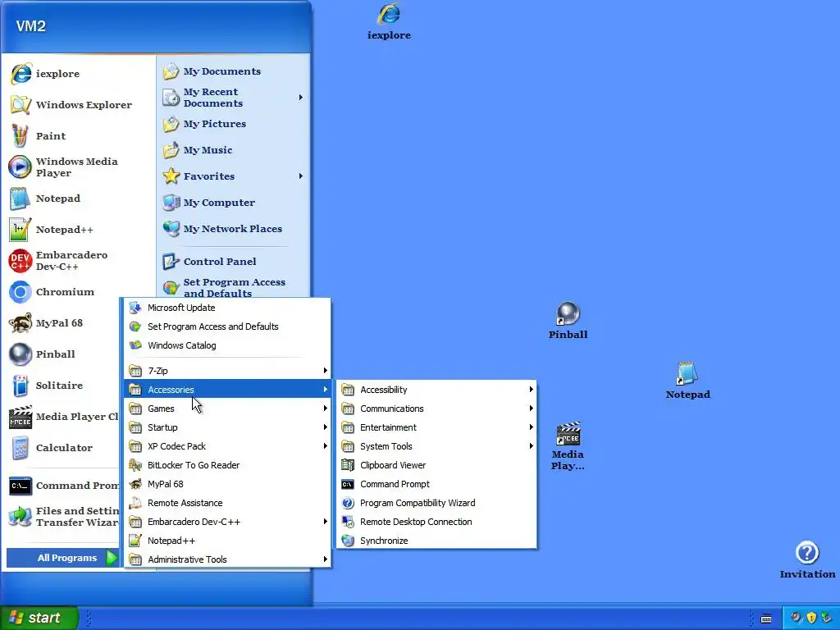Expand Administrative Tools submenu
This screenshot has width=840, height=630.
pyautogui.click(x=228, y=559)
